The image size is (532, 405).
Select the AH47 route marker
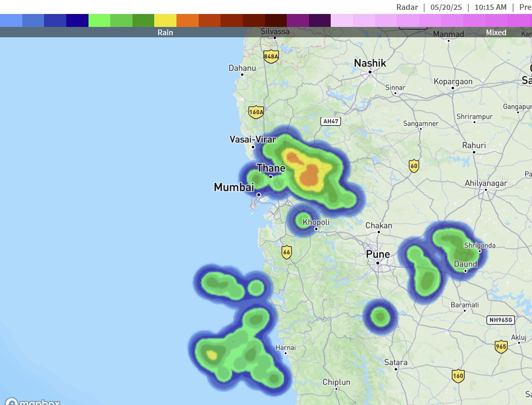click(x=331, y=121)
